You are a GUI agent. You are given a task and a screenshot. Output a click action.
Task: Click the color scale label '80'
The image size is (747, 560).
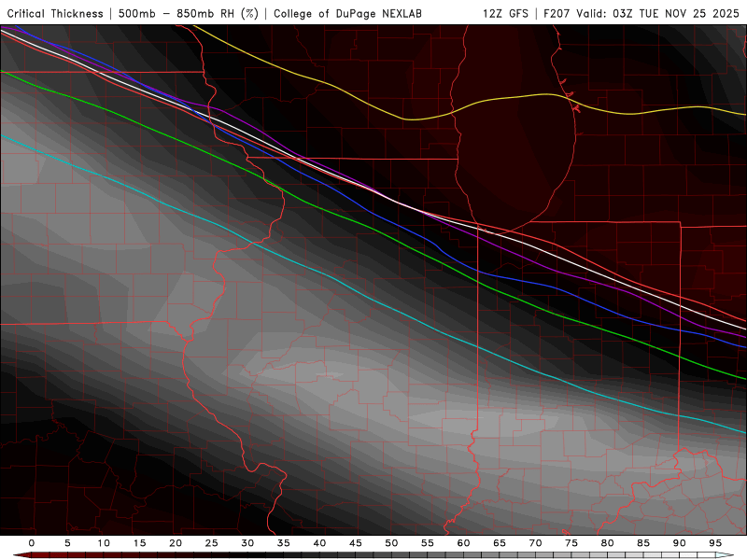608,543
